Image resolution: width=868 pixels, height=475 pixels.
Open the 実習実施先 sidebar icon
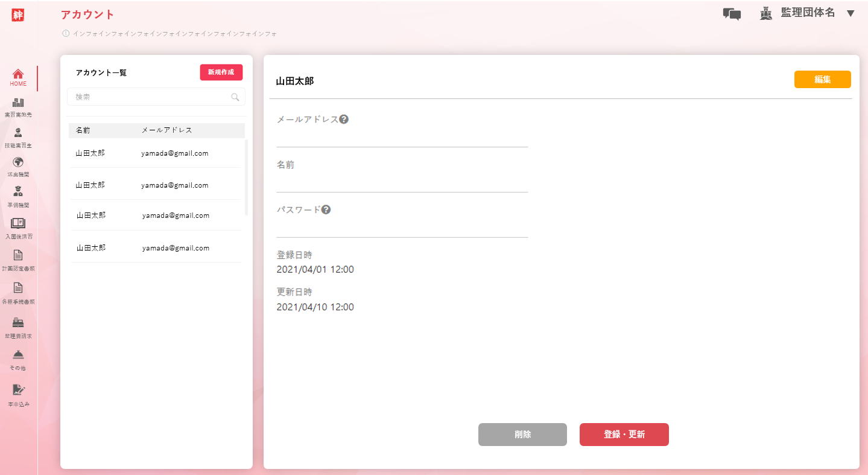[x=18, y=103]
